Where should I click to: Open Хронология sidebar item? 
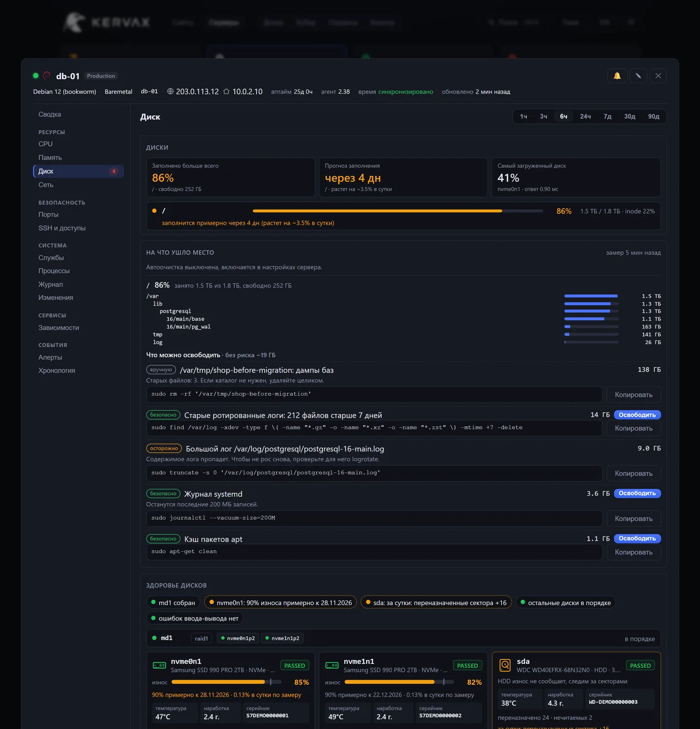79,371
